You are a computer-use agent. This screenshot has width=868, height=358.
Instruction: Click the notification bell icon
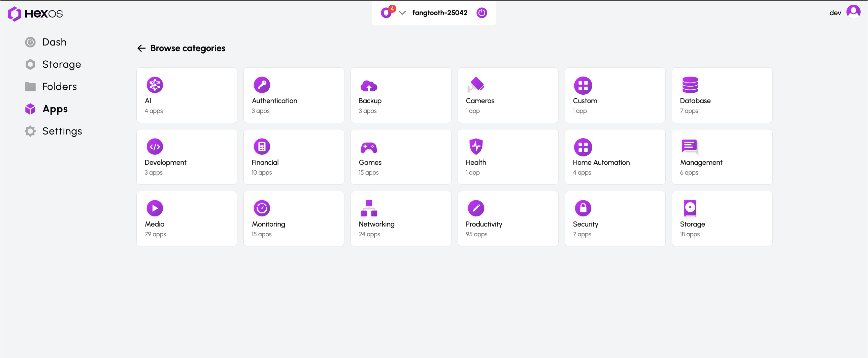point(386,13)
